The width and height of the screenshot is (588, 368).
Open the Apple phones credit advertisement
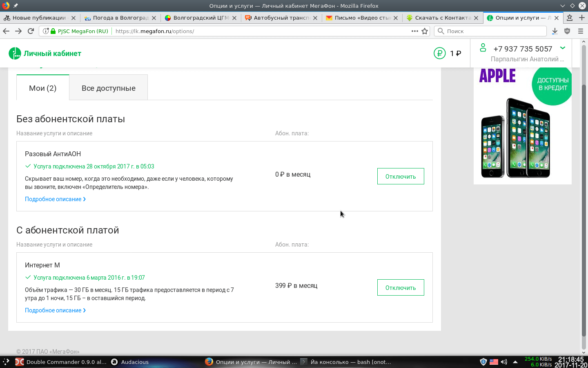click(x=523, y=126)
